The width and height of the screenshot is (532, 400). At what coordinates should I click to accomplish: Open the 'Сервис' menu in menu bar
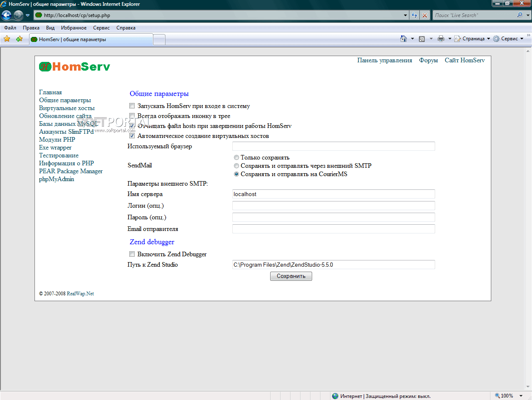coord(101,28)
